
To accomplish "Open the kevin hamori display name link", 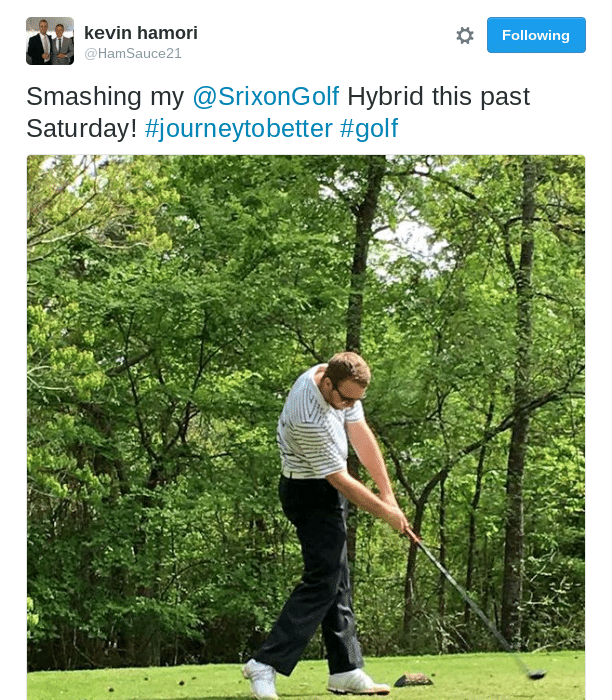I will (141, 33).
